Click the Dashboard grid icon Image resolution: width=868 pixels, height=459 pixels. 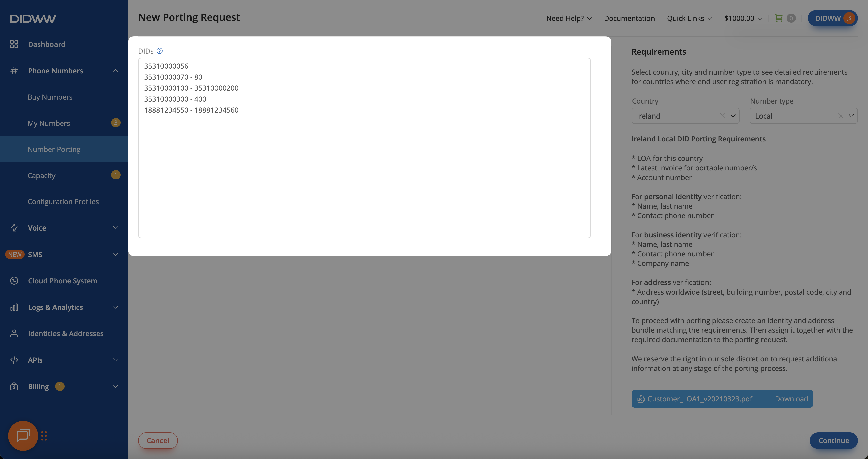(x=14, y=44)
